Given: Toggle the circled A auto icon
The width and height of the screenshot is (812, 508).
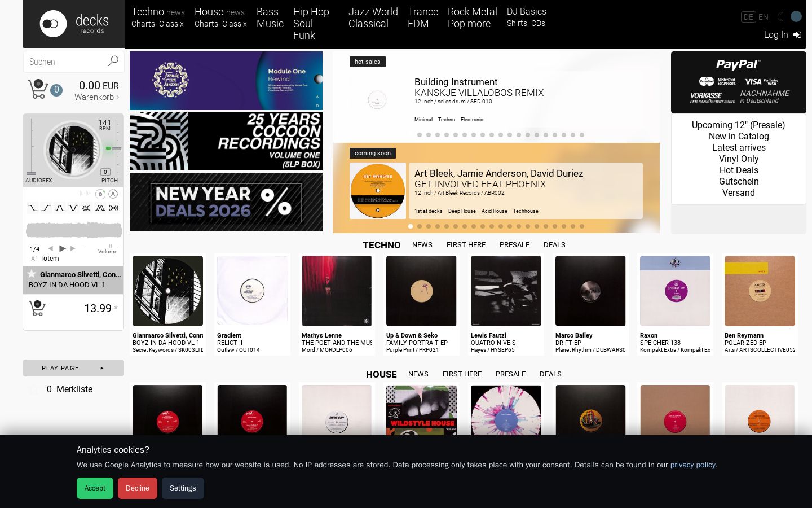Looking at the screenshot, I should [113, 194].
